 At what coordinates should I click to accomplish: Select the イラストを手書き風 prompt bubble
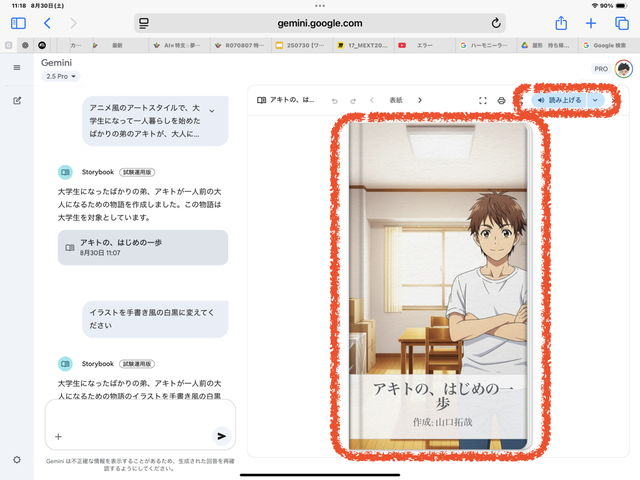(155, 319)
